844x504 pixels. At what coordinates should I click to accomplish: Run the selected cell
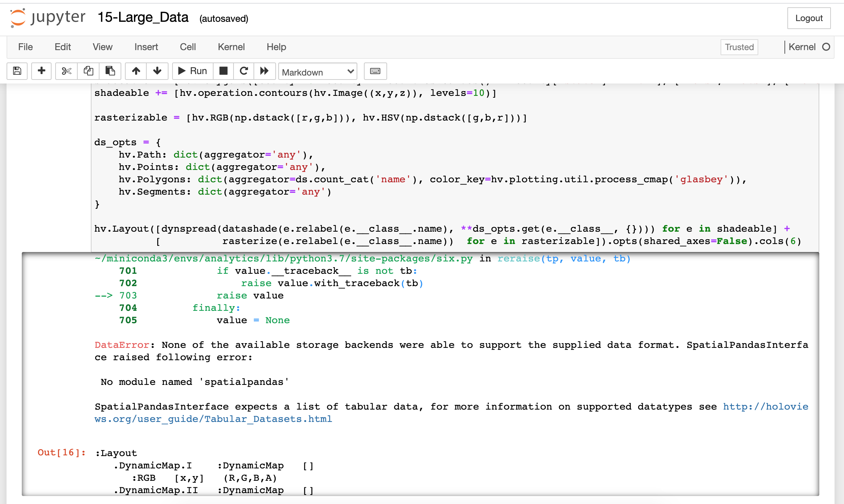[x=192, y=71]
